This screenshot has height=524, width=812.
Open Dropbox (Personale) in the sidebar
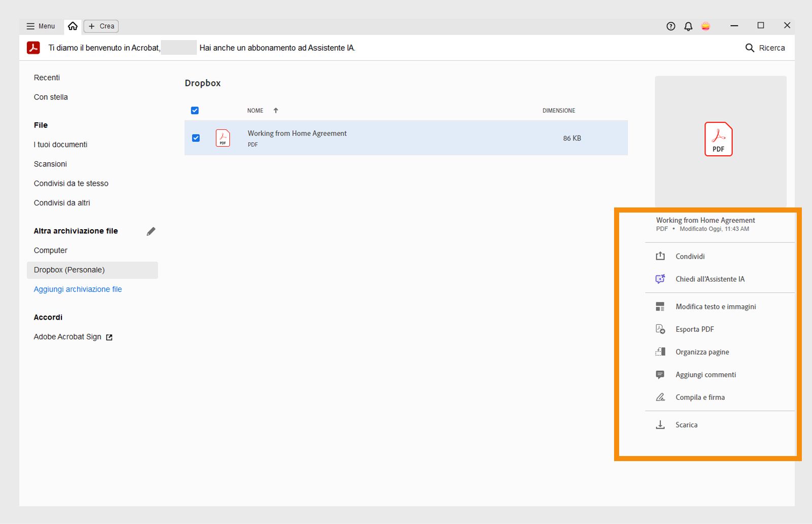click(70, 270)
